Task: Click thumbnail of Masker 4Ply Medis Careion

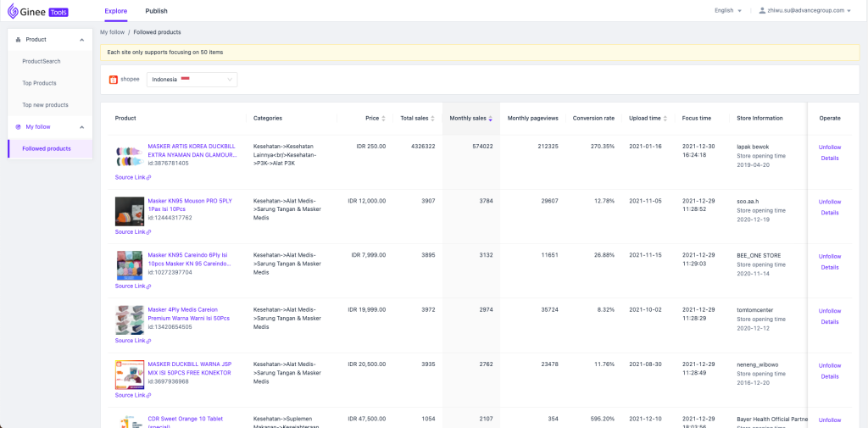Action: (130, 320)
